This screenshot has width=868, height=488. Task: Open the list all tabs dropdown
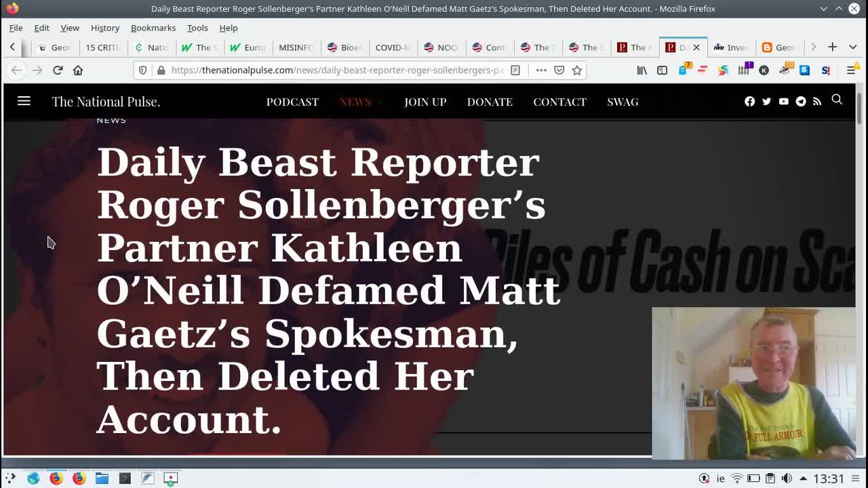pos(852,47)
